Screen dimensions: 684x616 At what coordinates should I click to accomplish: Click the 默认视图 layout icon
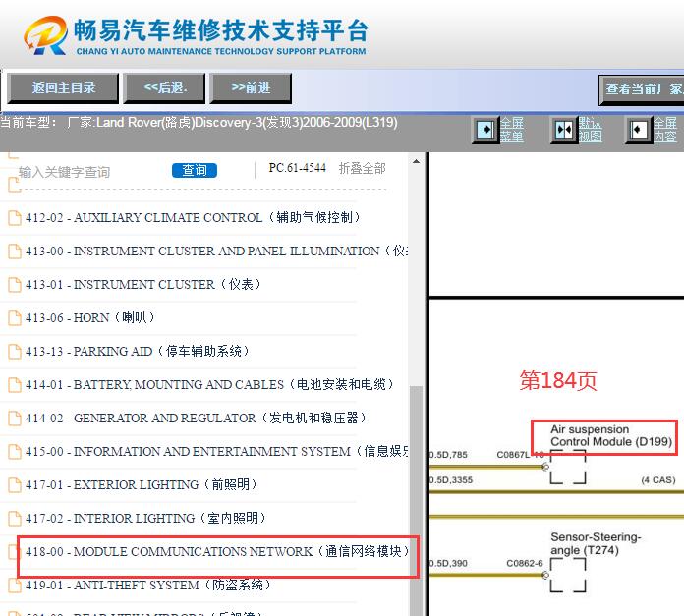pyautogui.click(x=564, y=130)
